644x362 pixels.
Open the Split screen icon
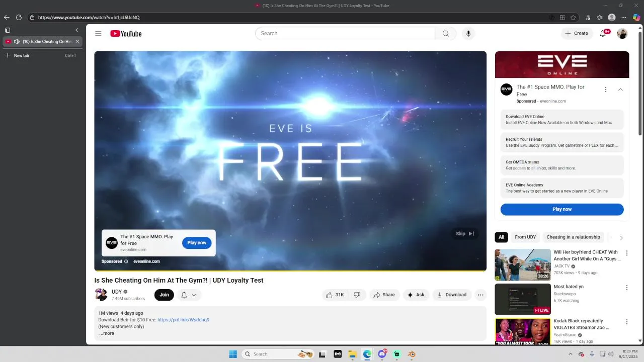pyautogui.click(x=562, y=17)
